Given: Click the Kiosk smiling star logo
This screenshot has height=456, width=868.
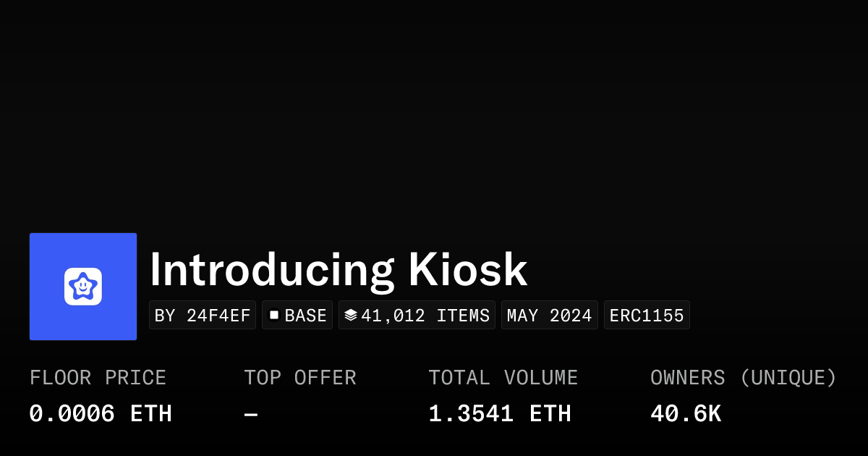Looking at the screenshot, I should (82, 287).
